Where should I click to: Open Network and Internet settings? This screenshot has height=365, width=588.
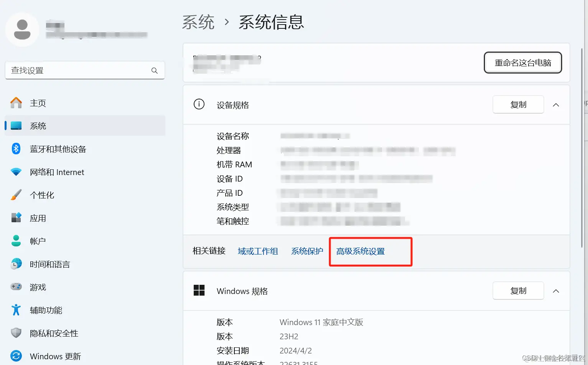57,172
